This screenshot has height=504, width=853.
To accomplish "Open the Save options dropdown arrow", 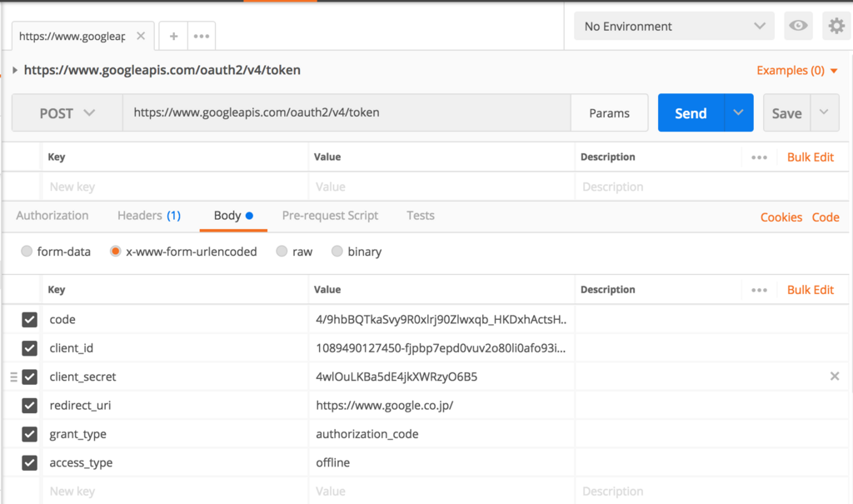I will pyautogui.click(x=824, y=112).
